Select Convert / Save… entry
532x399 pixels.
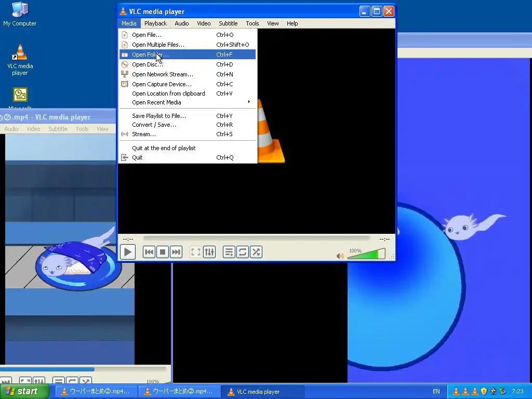point(188,125)
